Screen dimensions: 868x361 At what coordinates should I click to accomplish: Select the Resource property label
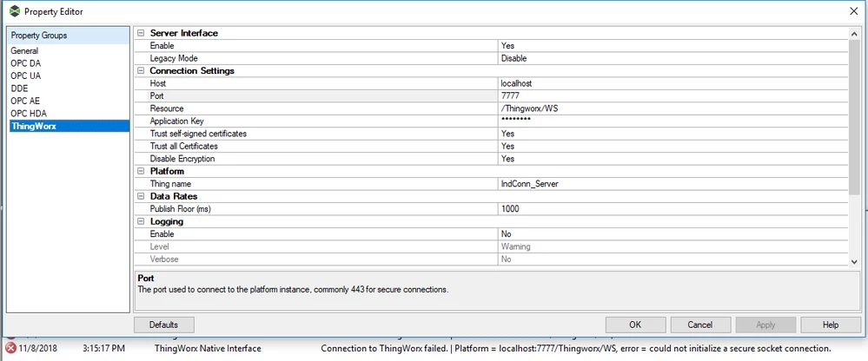click(167, 108)
